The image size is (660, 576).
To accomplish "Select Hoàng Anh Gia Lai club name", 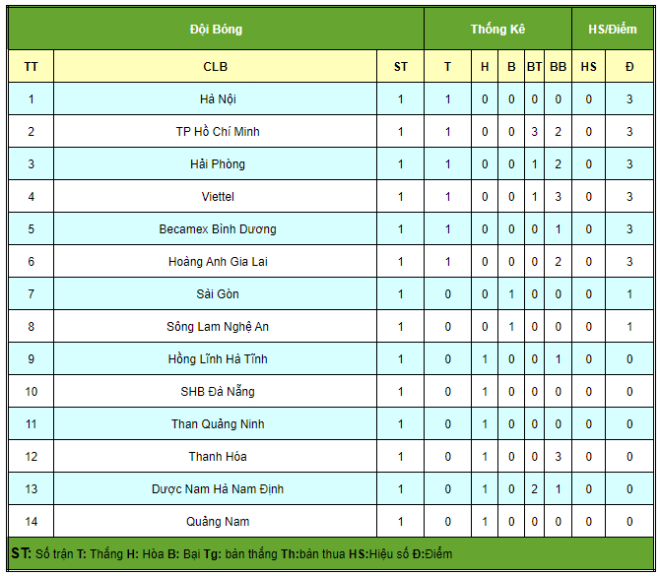I will click(217, 261).
